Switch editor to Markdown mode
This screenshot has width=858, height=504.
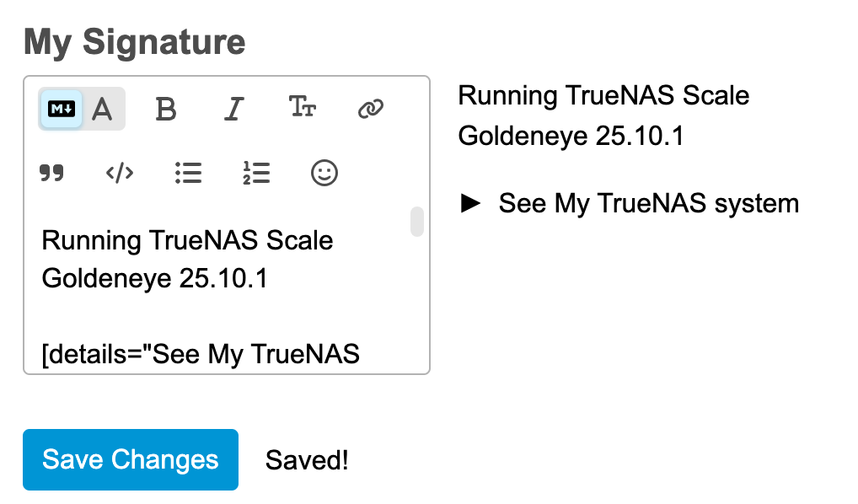coord(62,109)
